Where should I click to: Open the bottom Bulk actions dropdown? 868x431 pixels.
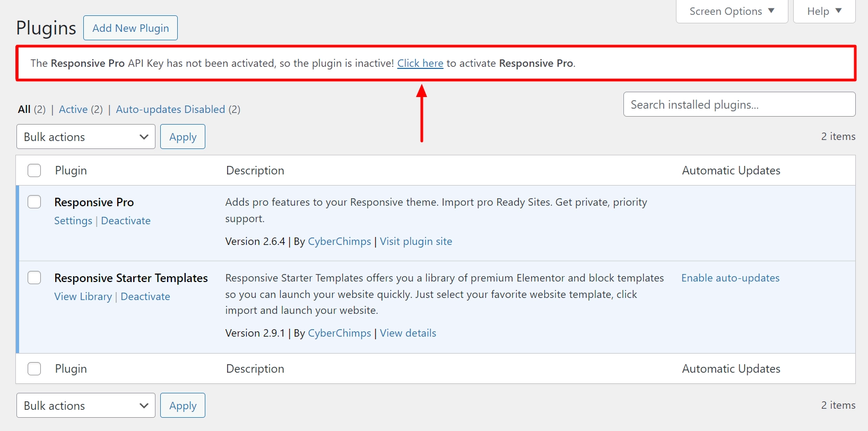click(86, 406)
